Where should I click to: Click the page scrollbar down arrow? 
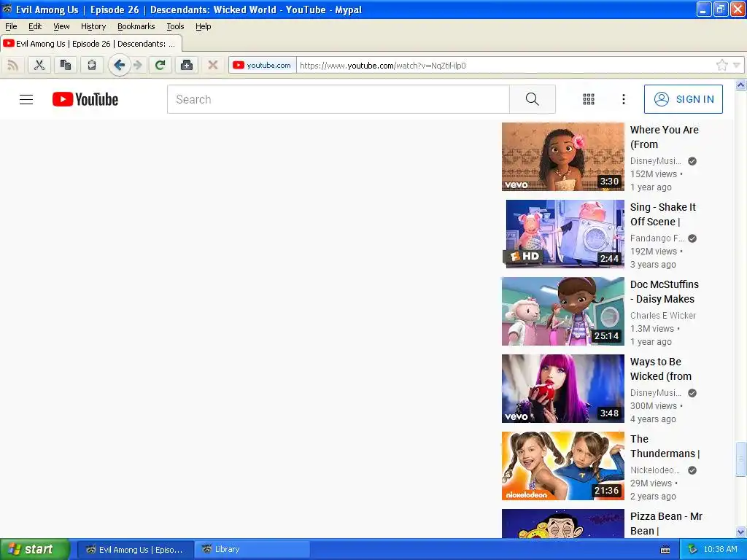[x=740, y=532]
